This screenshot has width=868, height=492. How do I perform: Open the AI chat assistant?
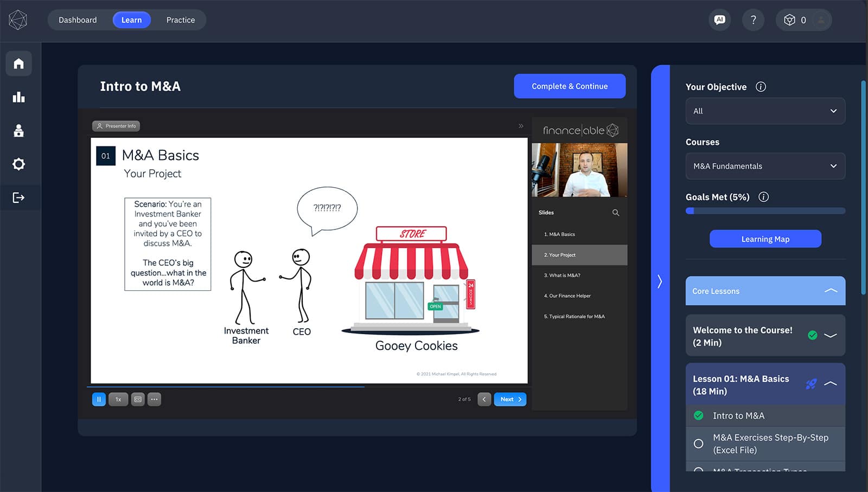tap(719, 20)
